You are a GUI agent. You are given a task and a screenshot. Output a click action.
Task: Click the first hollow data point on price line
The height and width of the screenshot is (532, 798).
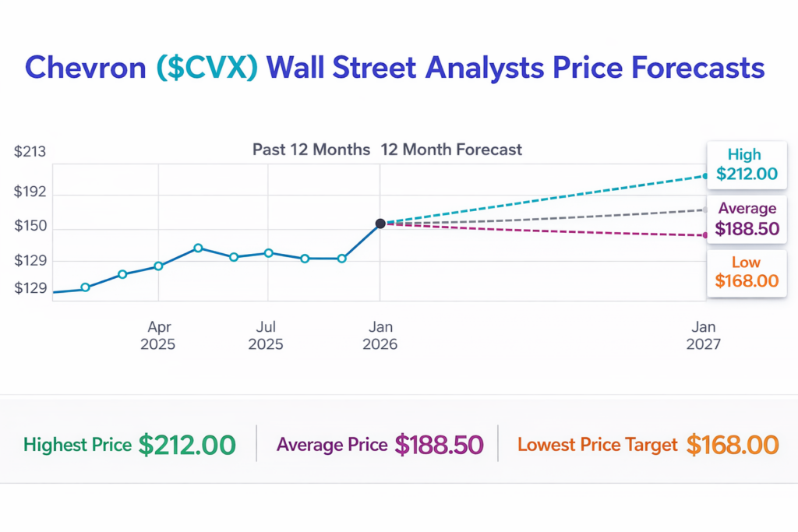[86, 287]
